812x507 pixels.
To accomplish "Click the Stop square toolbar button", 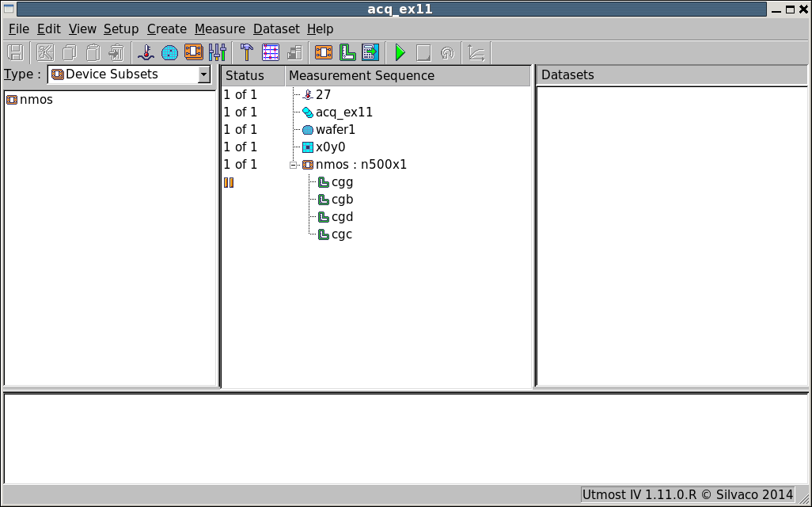I will click(x=423, y=53).
